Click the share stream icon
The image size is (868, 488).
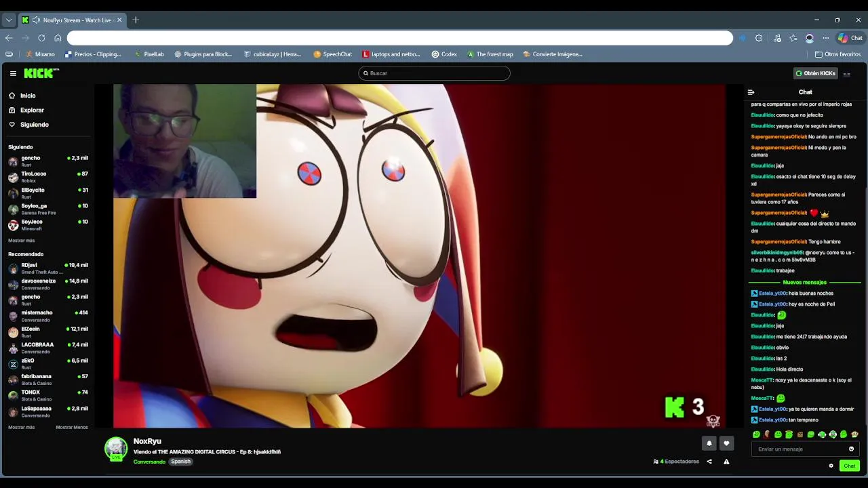(709, 462)
